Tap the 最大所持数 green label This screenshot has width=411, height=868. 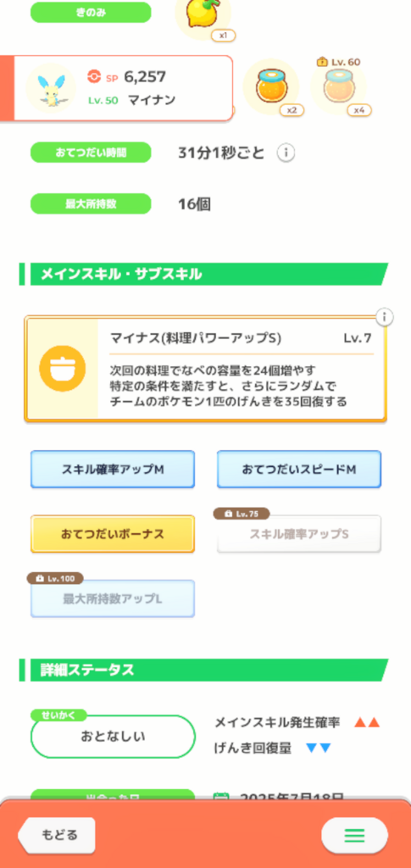91,203
